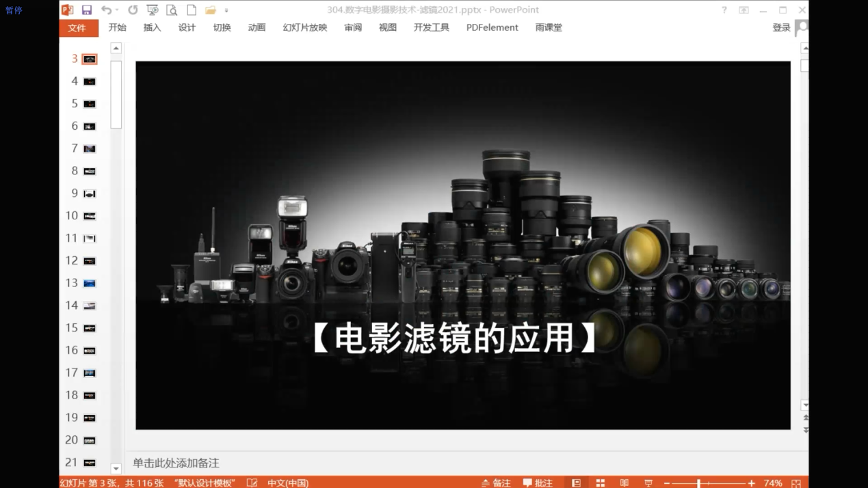Click the Undo arrow icon
Viewport: 868px width, 488px height.
pyautogui.click(x=106, y=10)
